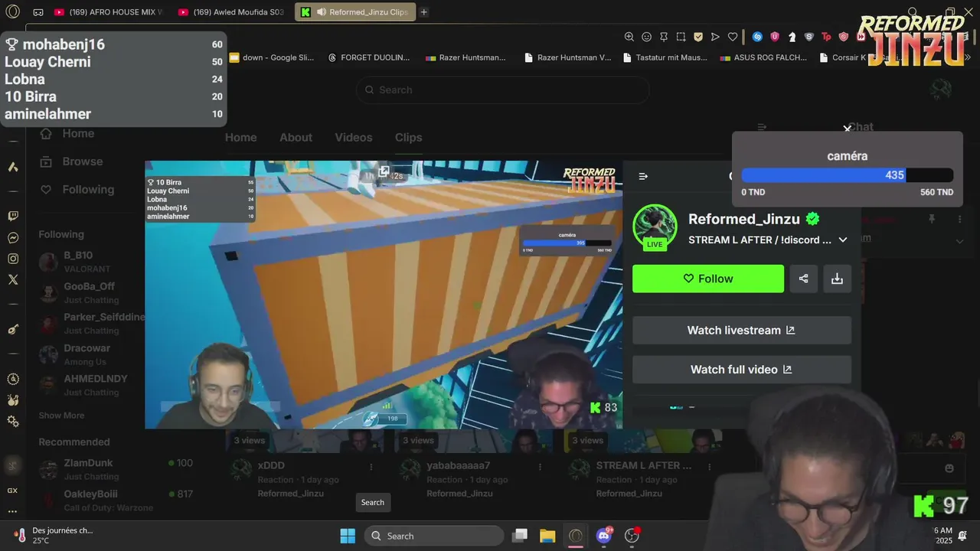Open the sidebar music player icon
Screen dimensions: 980x551
[x=13, y=329]
